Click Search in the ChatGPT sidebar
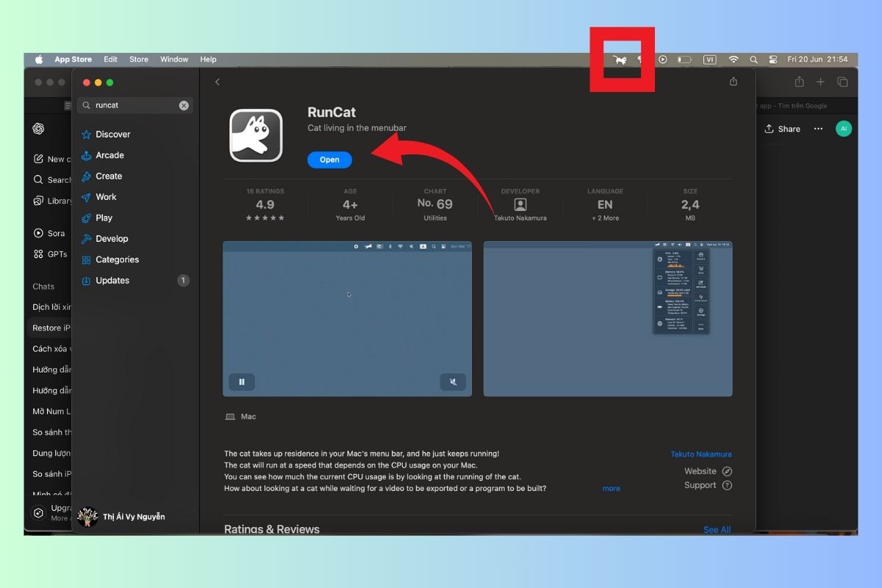Image resolution: width=882 pixels, height=588 pixels. click(51, 180)
